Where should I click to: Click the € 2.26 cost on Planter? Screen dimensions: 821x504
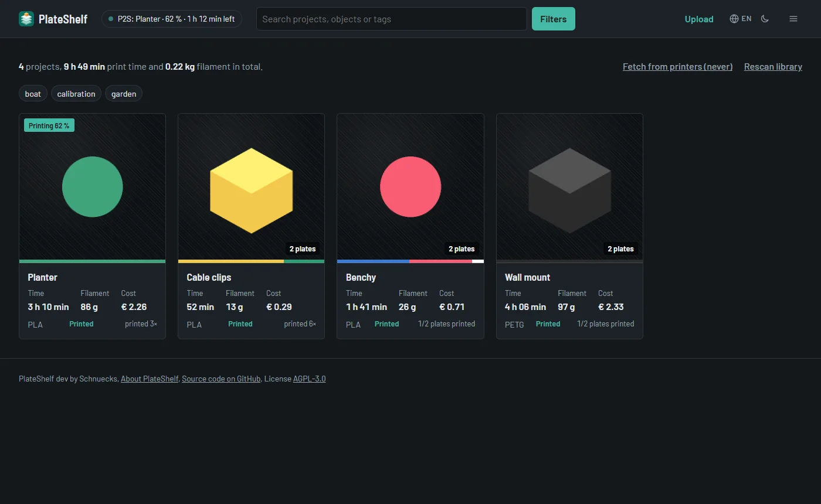click(134, 307)
